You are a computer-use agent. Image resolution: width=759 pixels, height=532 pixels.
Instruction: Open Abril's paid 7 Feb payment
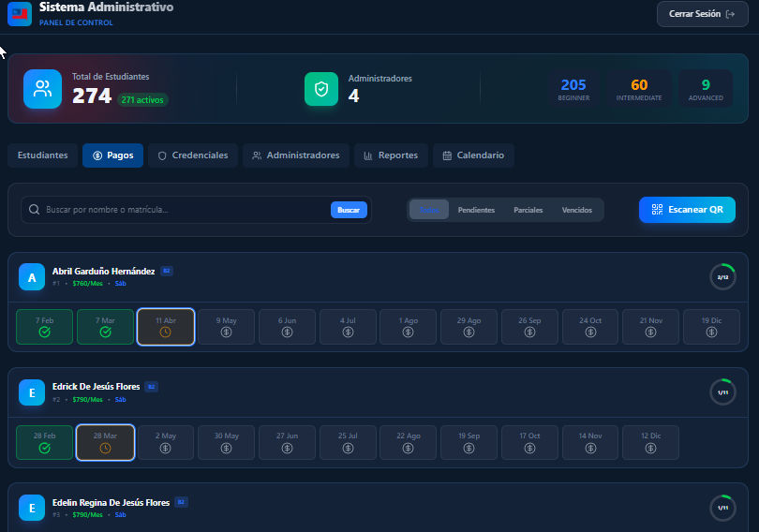45,327
